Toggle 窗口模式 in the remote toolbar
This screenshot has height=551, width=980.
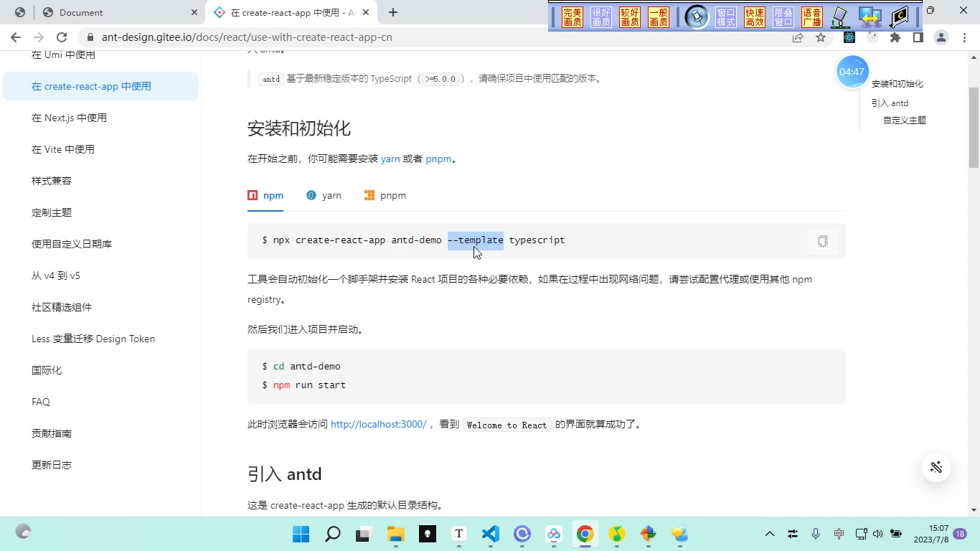[726, 17]
